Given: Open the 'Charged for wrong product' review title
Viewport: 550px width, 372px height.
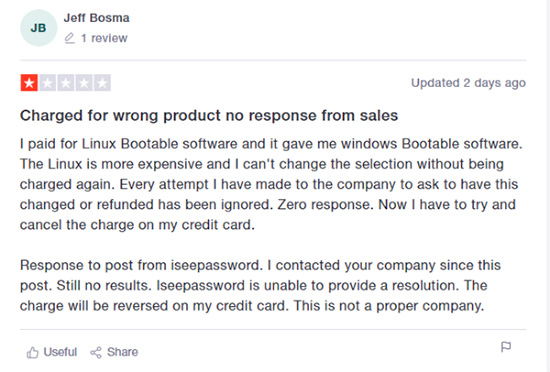Looking at the screenshot, I should pyautogui.click(x=209, y=115).
